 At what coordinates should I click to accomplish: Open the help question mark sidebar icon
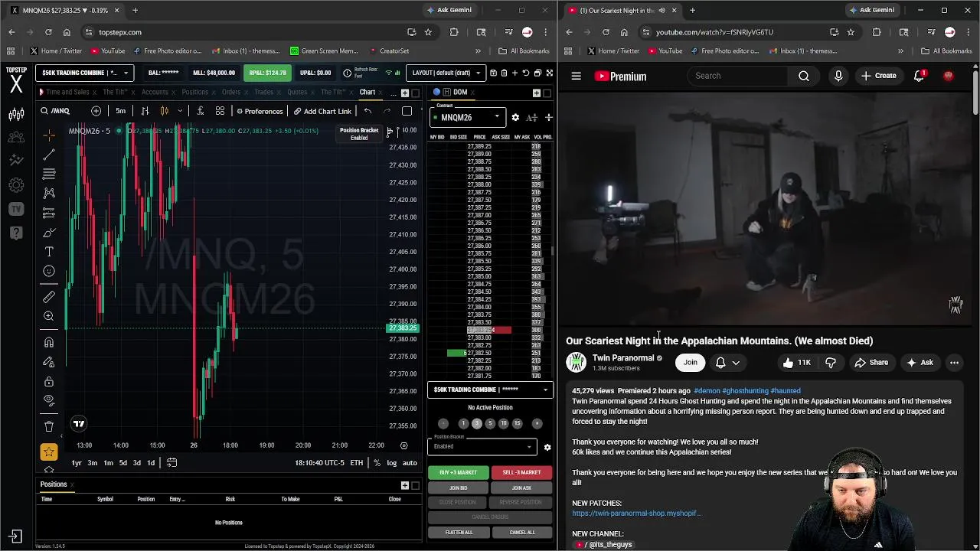[16, 233]
